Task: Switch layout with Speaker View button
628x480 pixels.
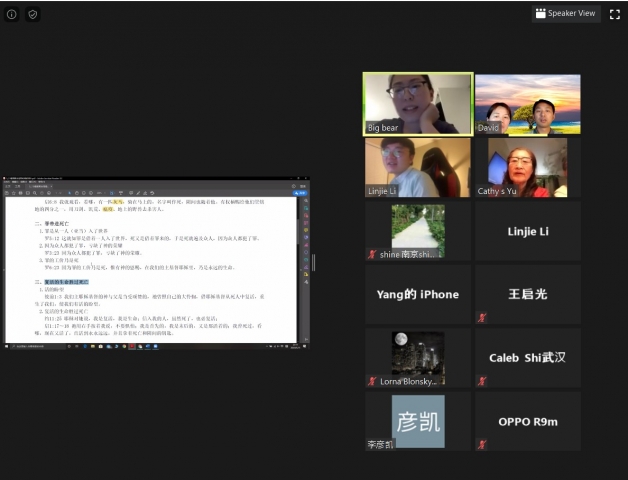Action: point(565,14)
